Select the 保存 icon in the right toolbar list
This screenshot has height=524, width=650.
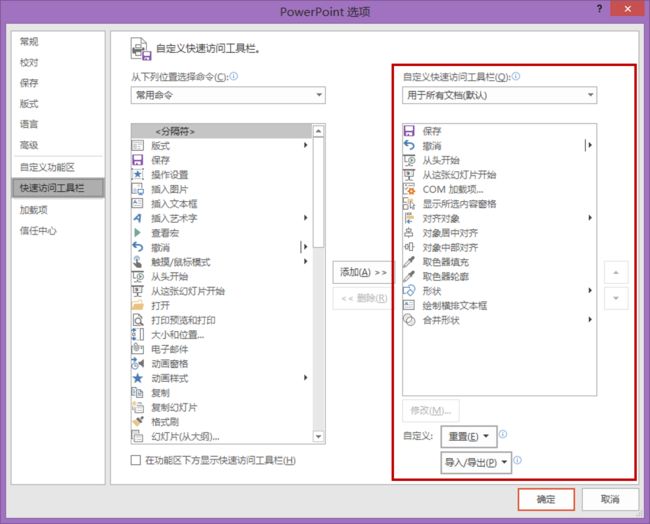point(409,131)
